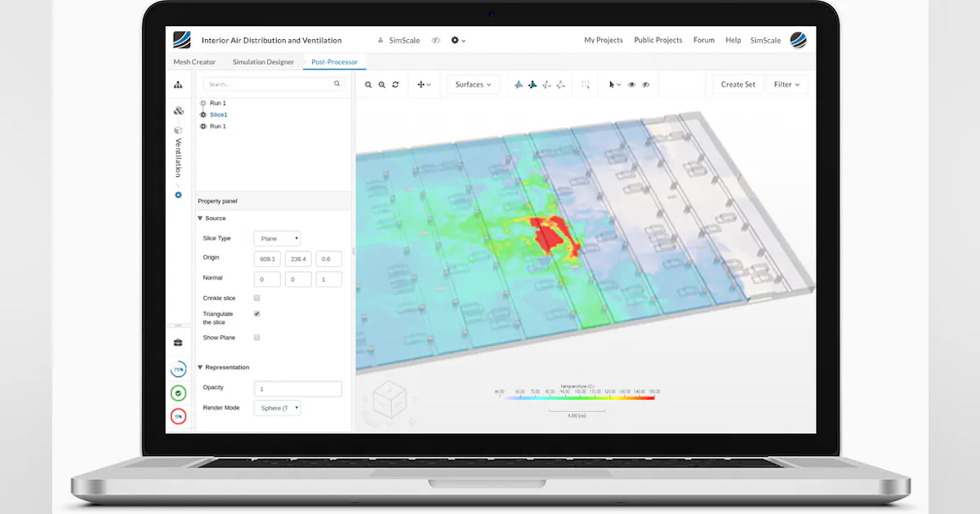
Task: Click the green checkmark status circle
Action: click(x=178, y=393)
